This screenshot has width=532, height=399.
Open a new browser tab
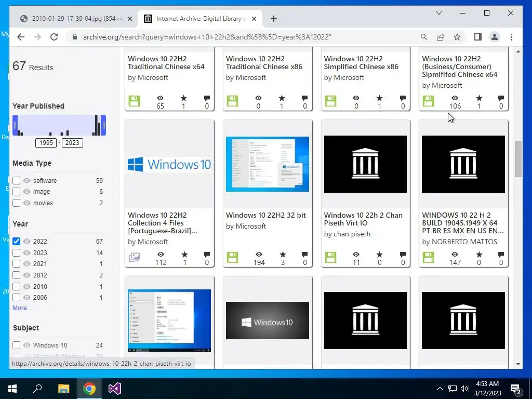pyautogui.click(x=274, y=19)
